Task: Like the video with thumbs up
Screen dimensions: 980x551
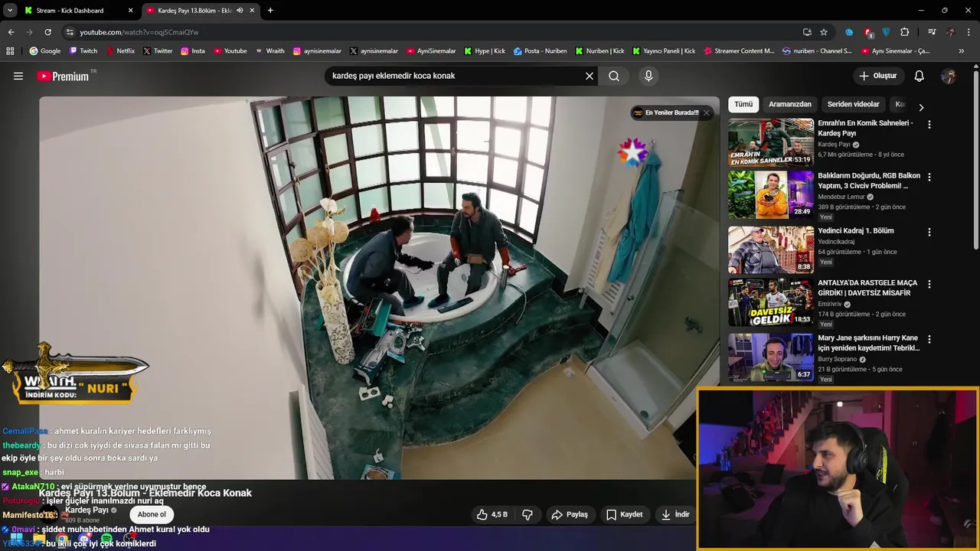Action: click(492, 514)
